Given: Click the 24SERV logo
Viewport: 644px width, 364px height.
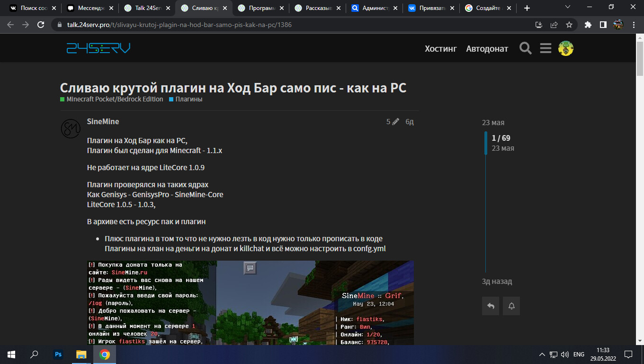Looking at the screenshot, I should (x=98, y=48).
